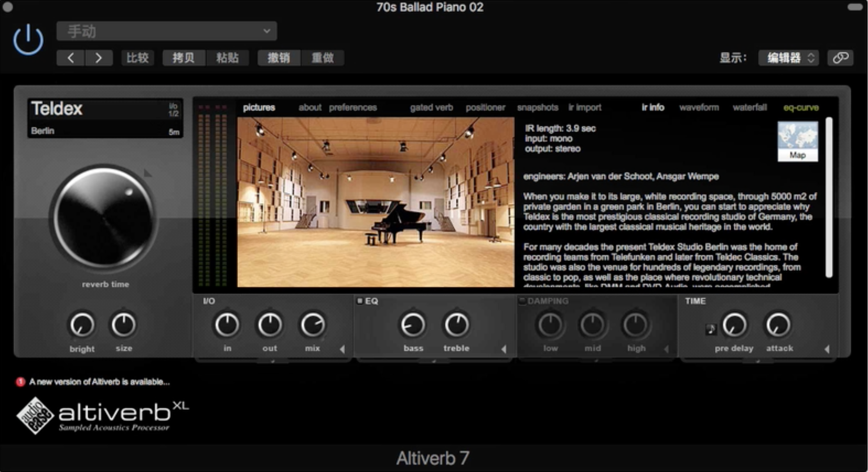This screenshot has width=868, height=472.
Task: Enable the EQ section checkbox
Action: (x=360, y=301)
